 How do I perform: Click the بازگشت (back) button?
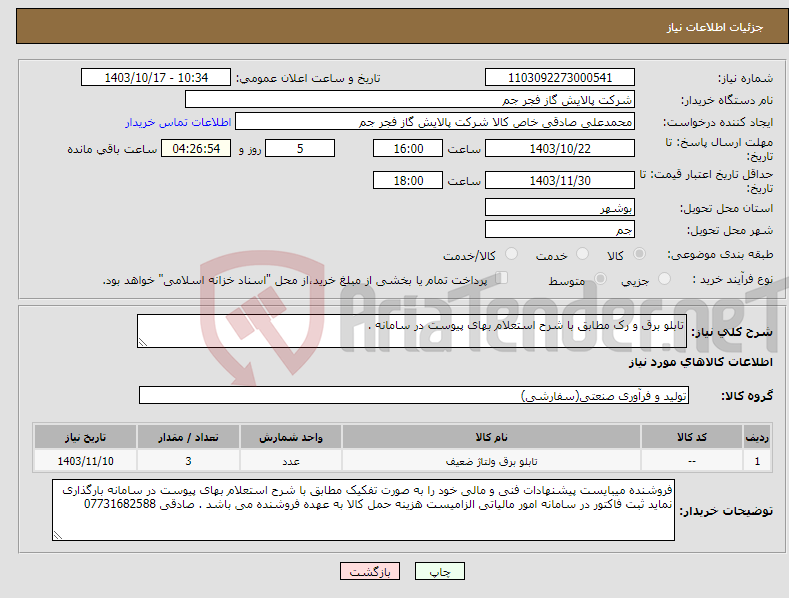(370, 571)
